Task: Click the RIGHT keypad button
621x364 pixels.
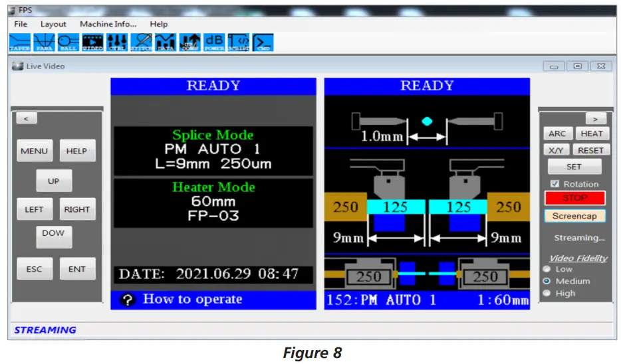Action: [77, 209]
